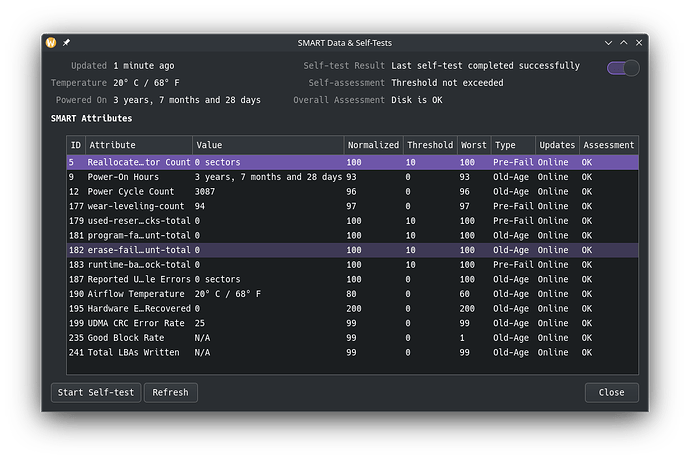Sort by the Type column header
This screenshot has height=461, width=690.
pyautogui.click(x=513, y=145)
